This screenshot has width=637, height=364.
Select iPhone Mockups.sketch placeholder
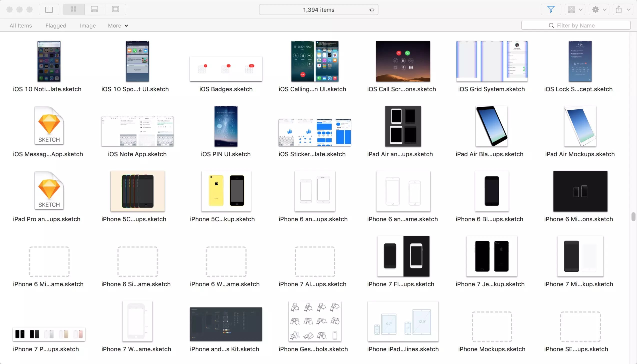[492, 327]
